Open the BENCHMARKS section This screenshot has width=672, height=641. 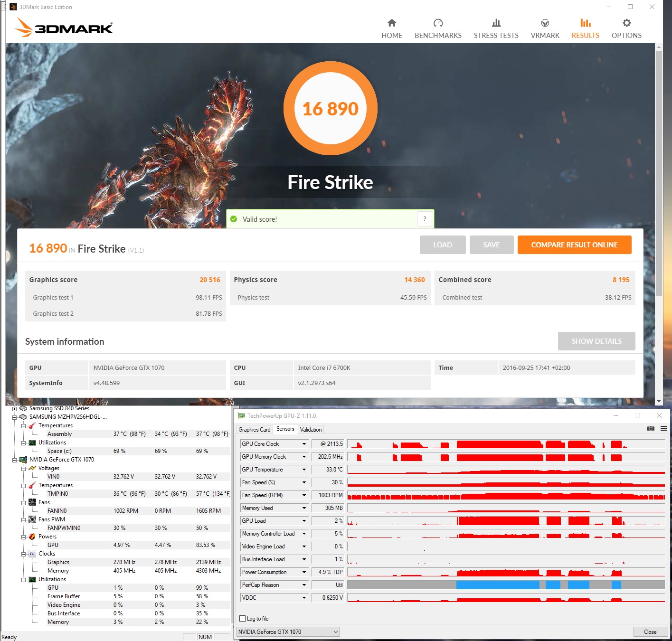pos(438,29)
